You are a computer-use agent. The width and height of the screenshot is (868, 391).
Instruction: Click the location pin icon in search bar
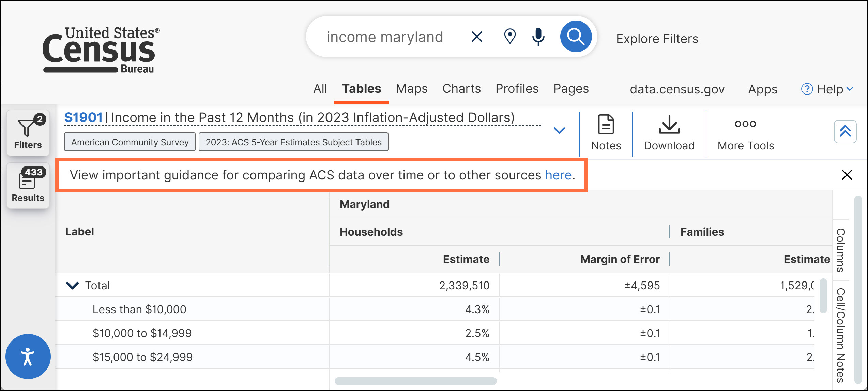pos(510,37)
